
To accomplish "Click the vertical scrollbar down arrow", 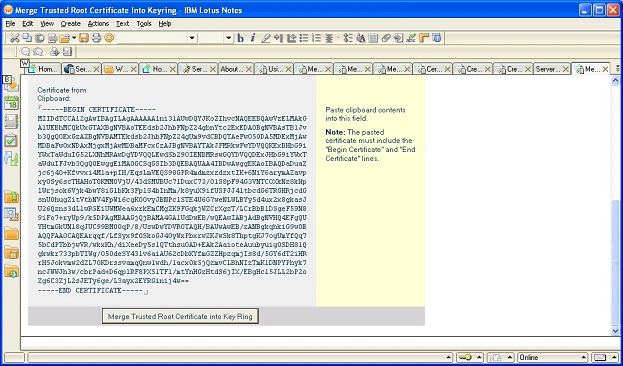I will coord(615,331).
